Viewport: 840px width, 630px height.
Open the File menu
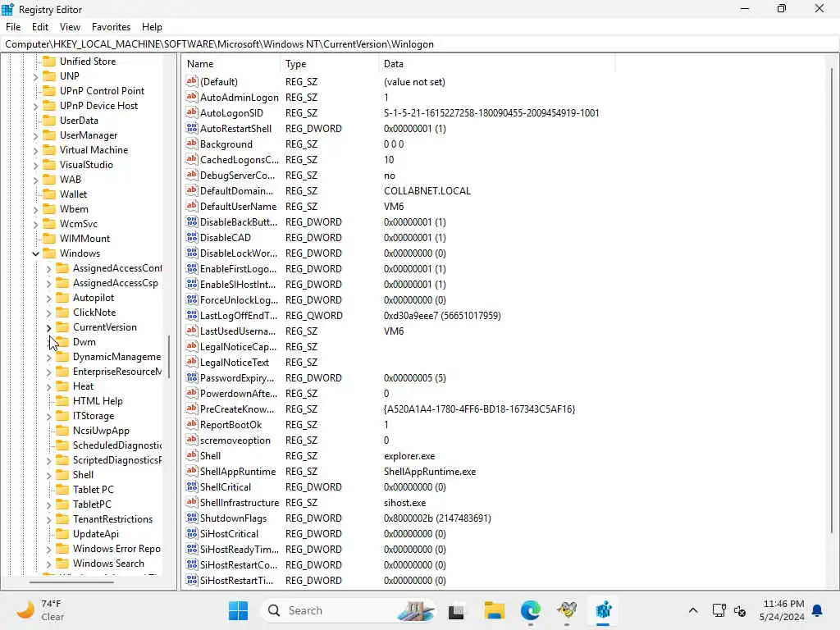[x=13, y=27]
